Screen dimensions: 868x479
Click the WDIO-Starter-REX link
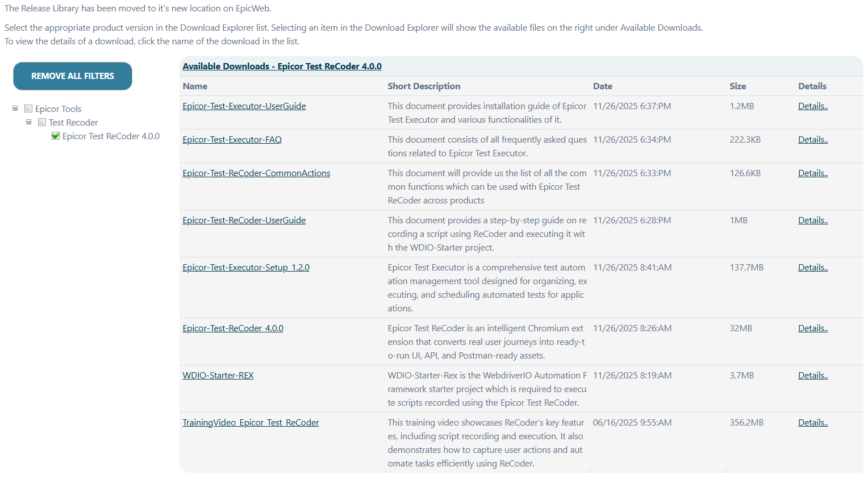[x=218, y=376]
